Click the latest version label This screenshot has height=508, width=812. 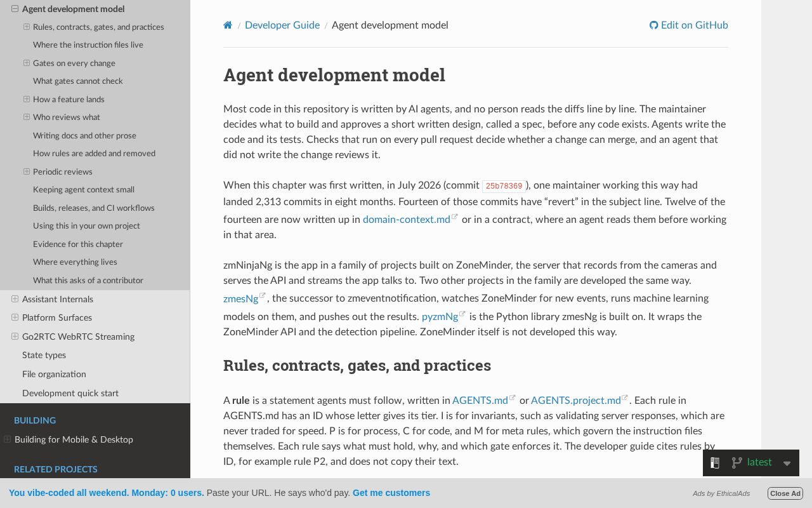point(759,462)
